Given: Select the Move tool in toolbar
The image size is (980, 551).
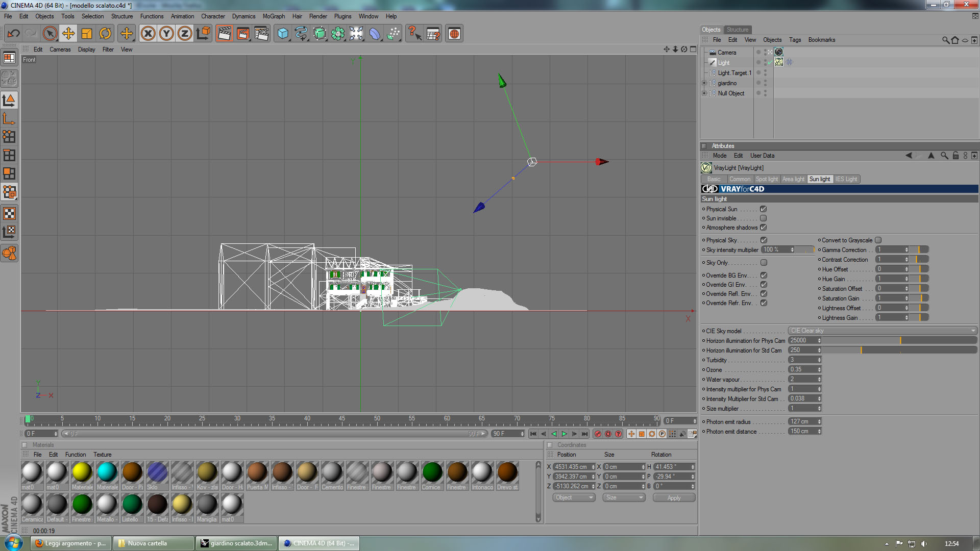Looking at the screenshot, I should 68,34.
